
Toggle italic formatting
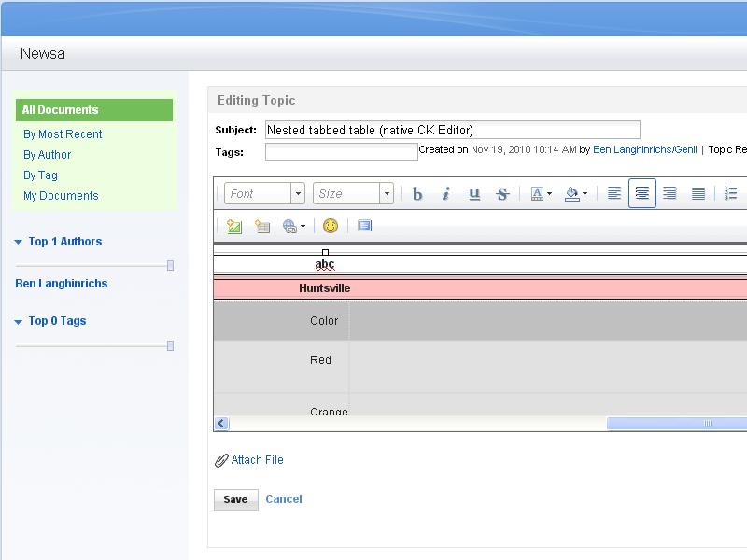point(445,194)
